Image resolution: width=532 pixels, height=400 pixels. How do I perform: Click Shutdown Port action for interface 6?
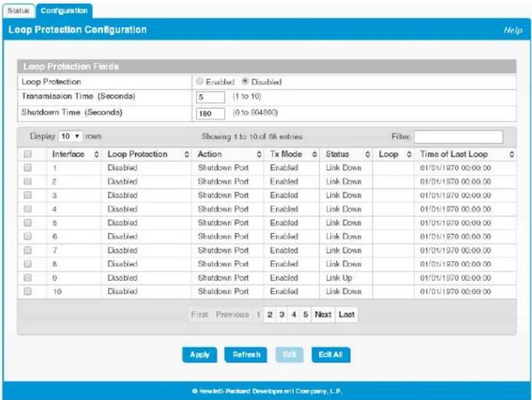point(223,236)
